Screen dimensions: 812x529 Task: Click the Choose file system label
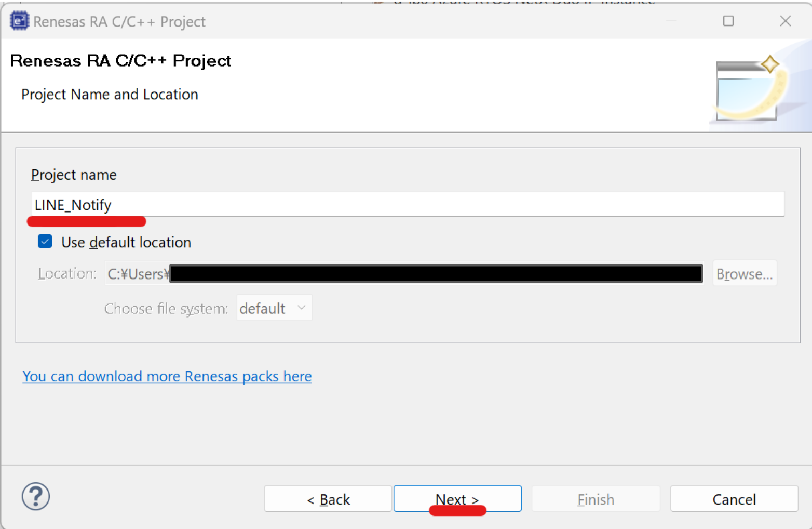coord(166,309)
